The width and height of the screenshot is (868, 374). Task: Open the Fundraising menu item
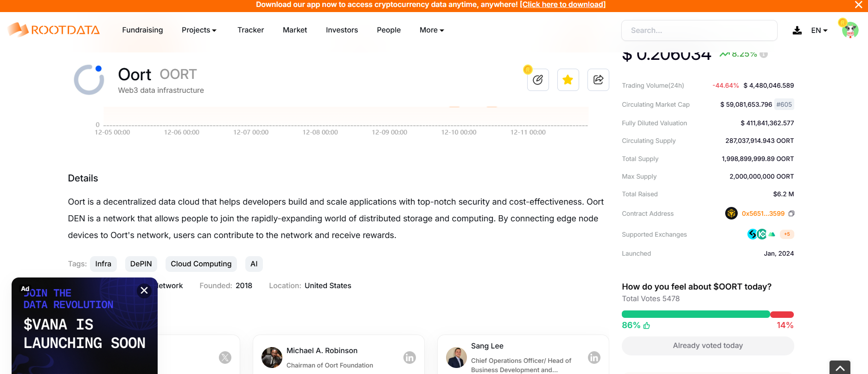[142, 30]
